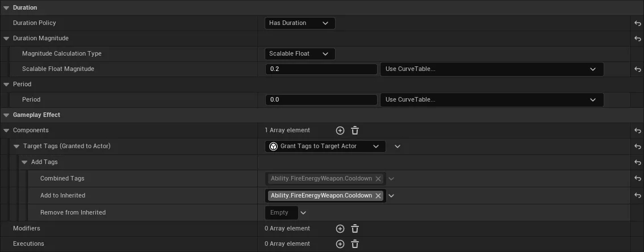Collapse the Period section
644x252 pixels.
click(6, 85)
